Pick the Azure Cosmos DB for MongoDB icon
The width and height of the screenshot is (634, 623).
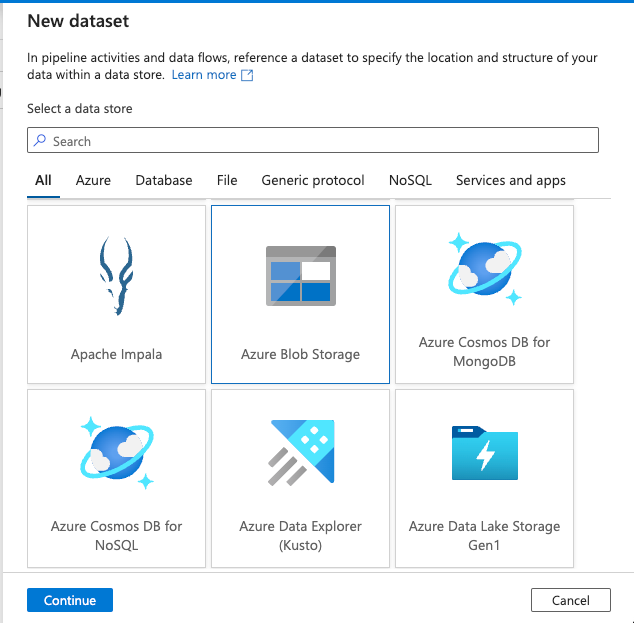[x=484, y=267]
